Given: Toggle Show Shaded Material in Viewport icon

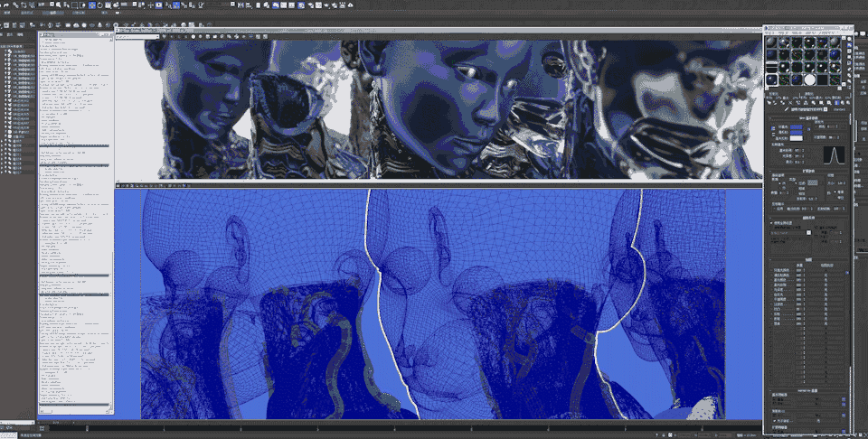Looking at the screenshot, I should pos(829,103).
